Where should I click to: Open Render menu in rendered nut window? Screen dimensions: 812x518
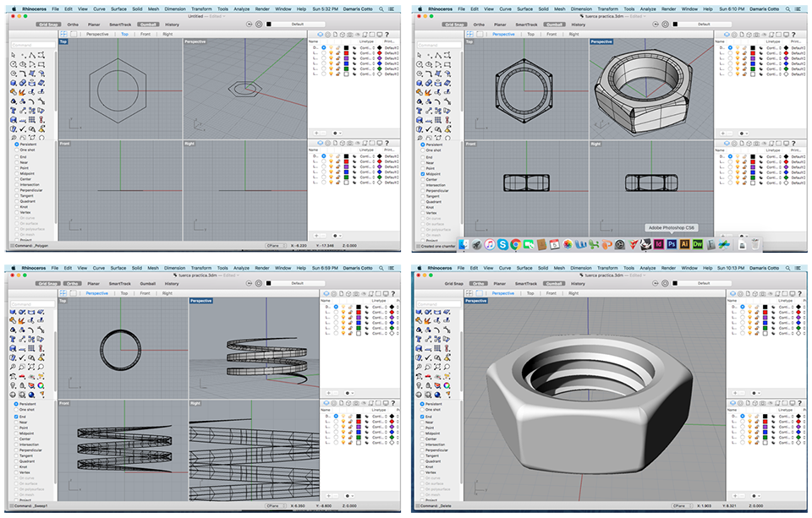click(668, 268)
